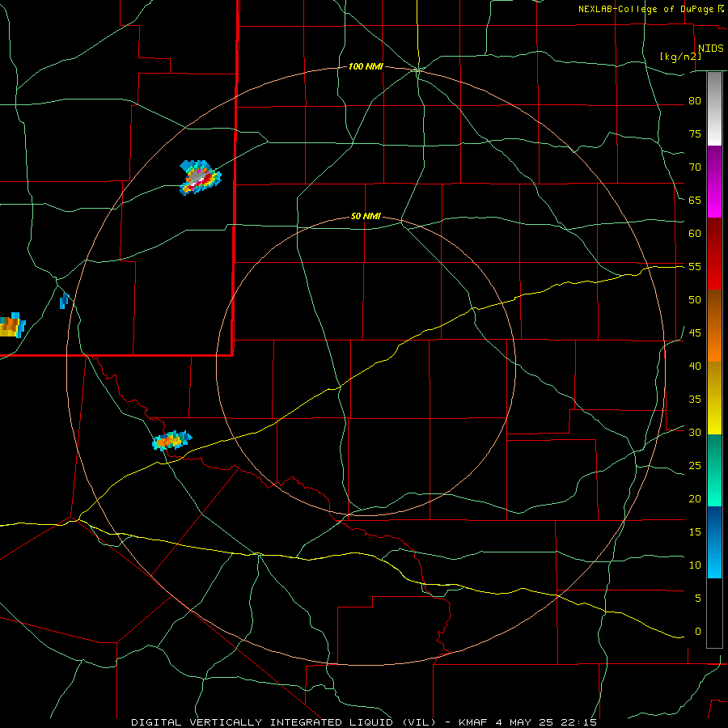
Task: Click the yellow-orange storm cell at left edge
Action: pos(12,325)
